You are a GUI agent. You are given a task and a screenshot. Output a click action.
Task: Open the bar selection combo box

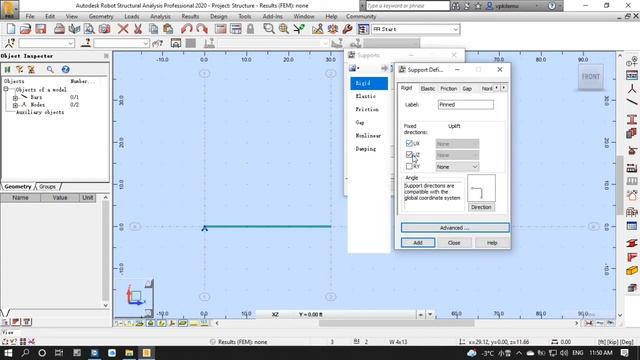tap(122, 43)
